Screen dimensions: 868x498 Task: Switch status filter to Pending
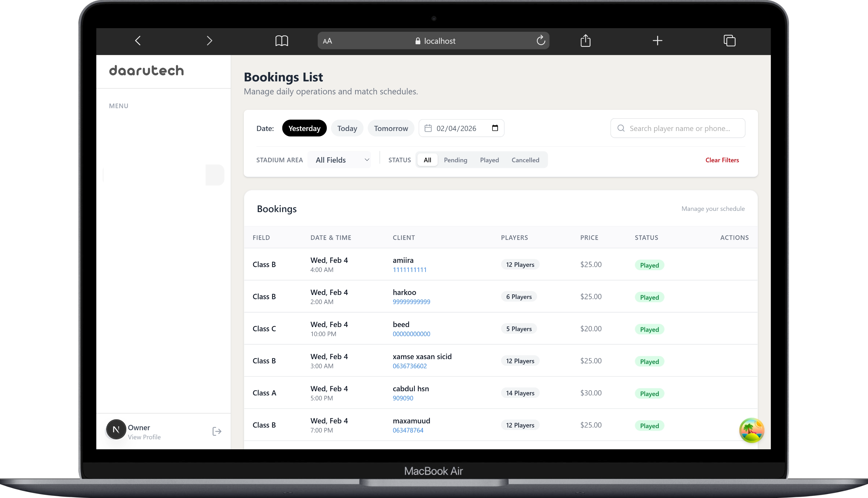(455, 160)
